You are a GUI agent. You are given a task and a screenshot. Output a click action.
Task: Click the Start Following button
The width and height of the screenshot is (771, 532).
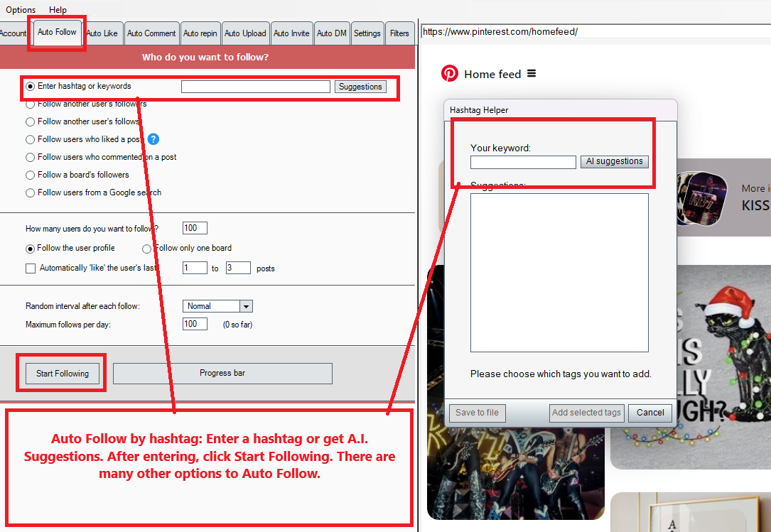click(63, 374)
